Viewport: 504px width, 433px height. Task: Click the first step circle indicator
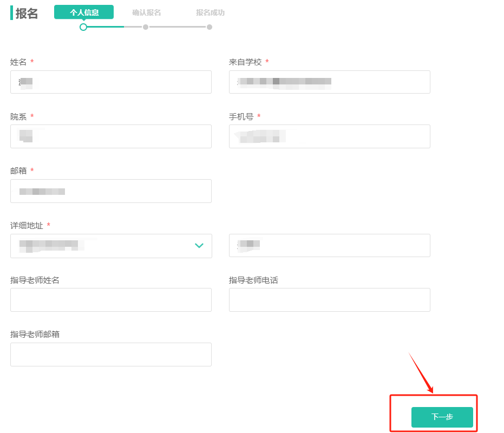click(x=83, y=27)
